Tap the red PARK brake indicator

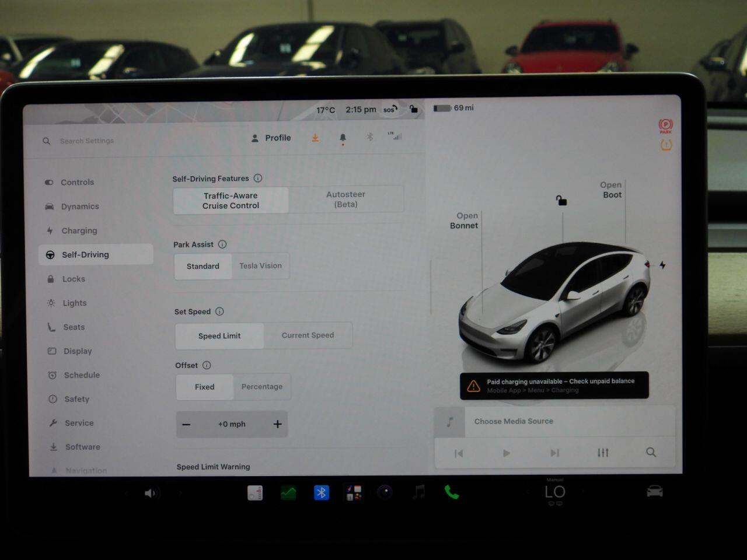click(666, 126)
